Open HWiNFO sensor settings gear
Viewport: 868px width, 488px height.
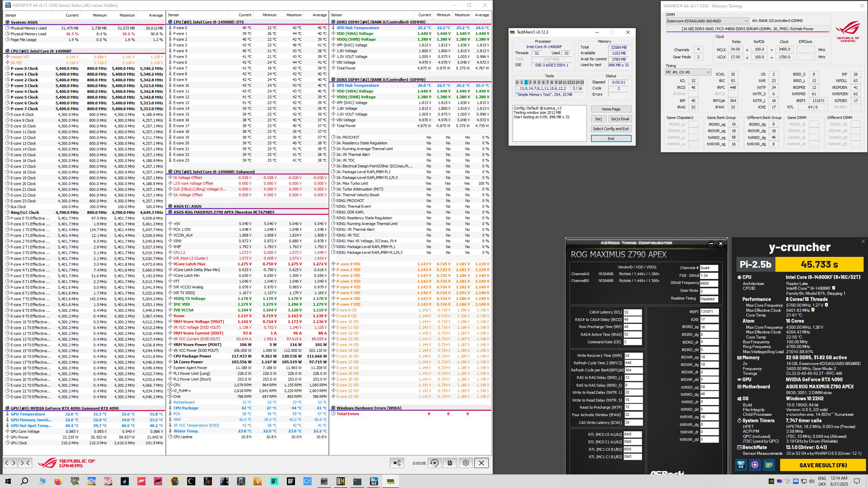(x=466, y=463)
